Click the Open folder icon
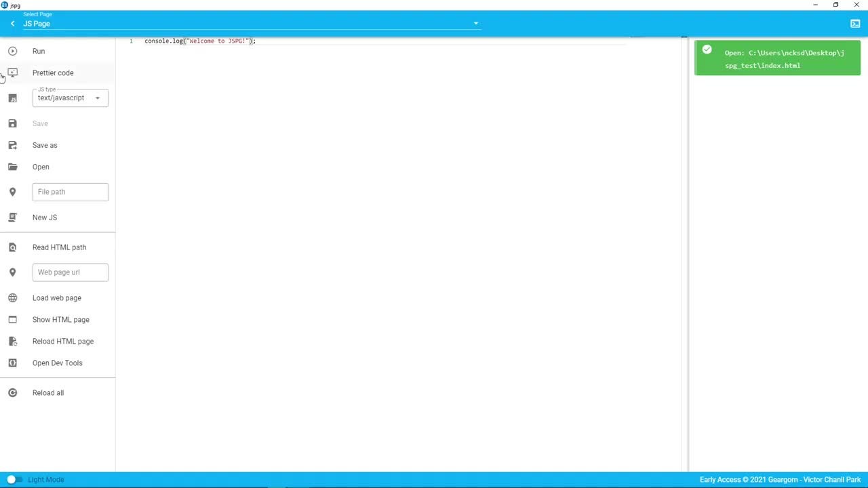The image size is (868, 488). point(12,167)
